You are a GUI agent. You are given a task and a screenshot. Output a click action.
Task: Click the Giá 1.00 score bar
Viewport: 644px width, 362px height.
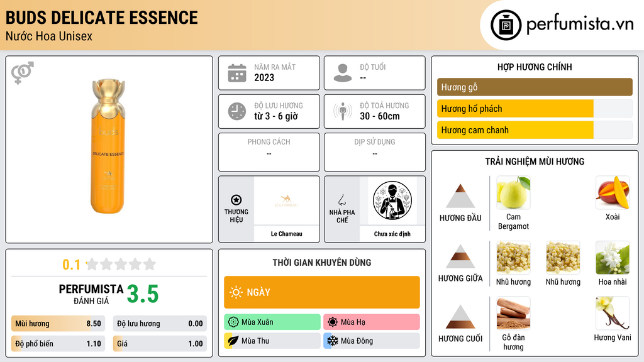(x=160, y=344)
